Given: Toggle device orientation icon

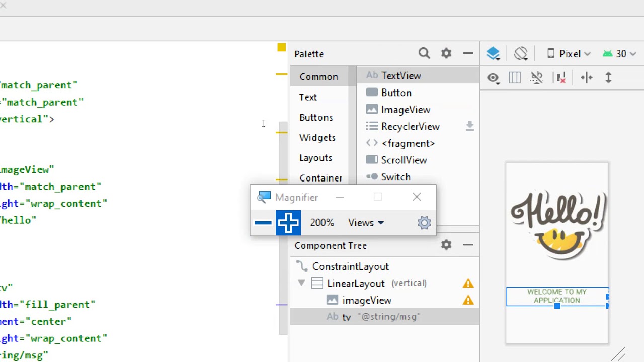Looking at the screenshot, I should pyautogui.click(x=521, y=53).
